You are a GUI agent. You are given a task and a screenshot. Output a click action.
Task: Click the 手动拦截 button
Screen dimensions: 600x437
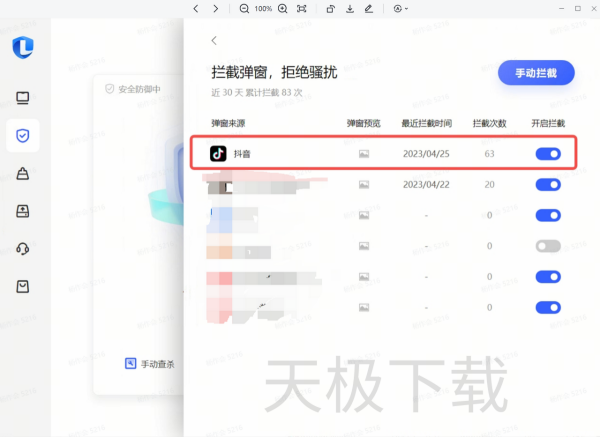536,74
